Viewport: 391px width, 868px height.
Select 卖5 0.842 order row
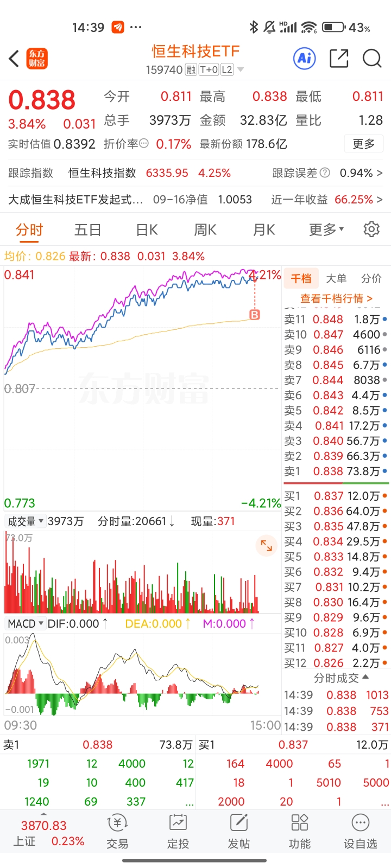(336, 411)
